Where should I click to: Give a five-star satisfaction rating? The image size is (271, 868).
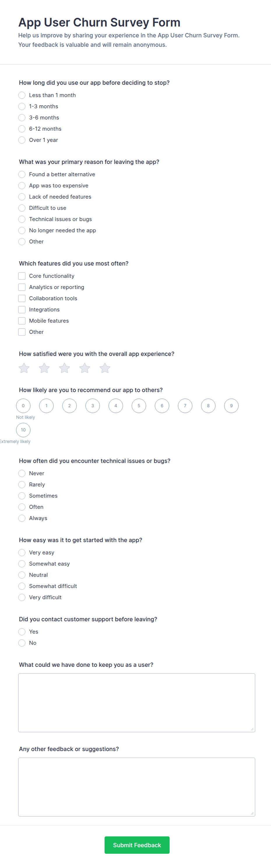[x=105, y=368]
